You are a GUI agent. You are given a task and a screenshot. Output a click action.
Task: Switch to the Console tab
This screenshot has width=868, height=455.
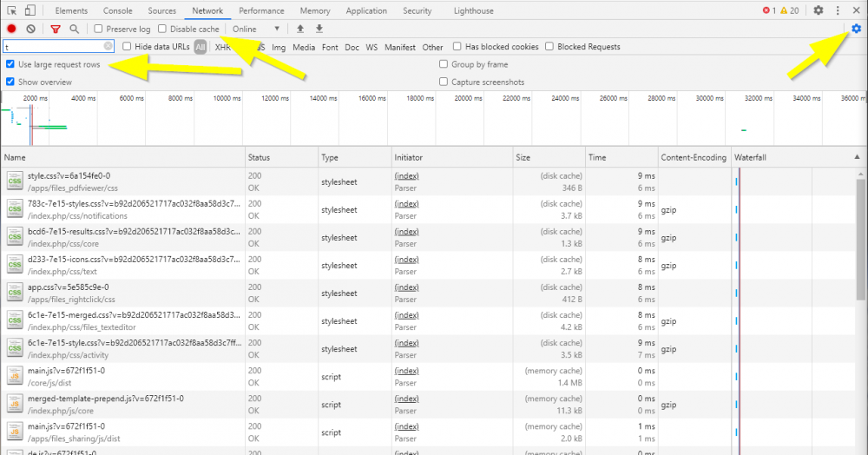(118, 10)
